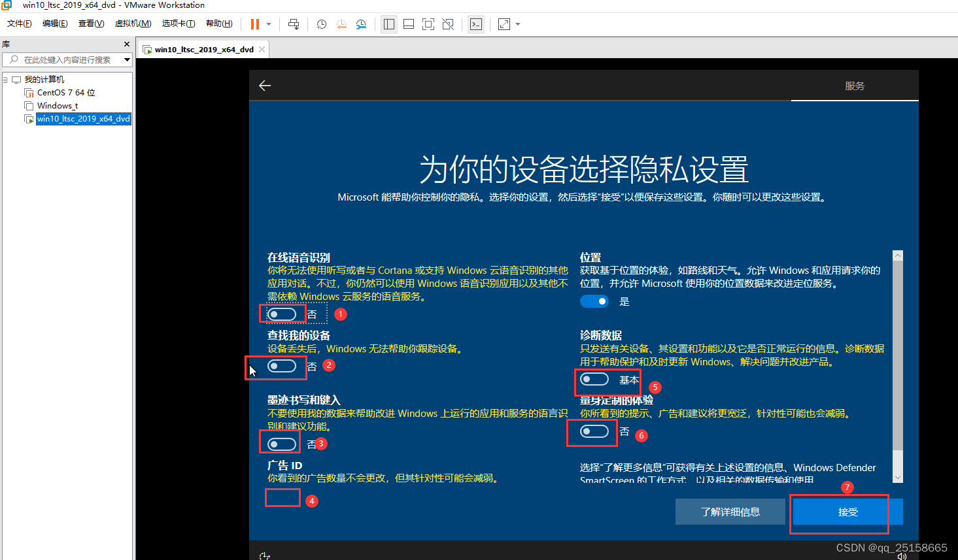Viewport: 958px width, 560px height.
Task: Take a snapshot of the VM
Action: (x=322, y=24)
